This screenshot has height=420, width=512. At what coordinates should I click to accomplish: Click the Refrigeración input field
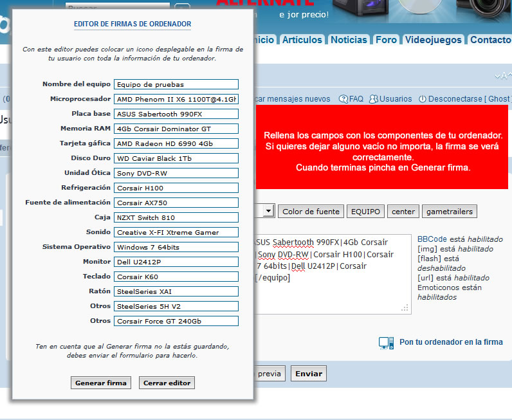(x=176, y=188)
